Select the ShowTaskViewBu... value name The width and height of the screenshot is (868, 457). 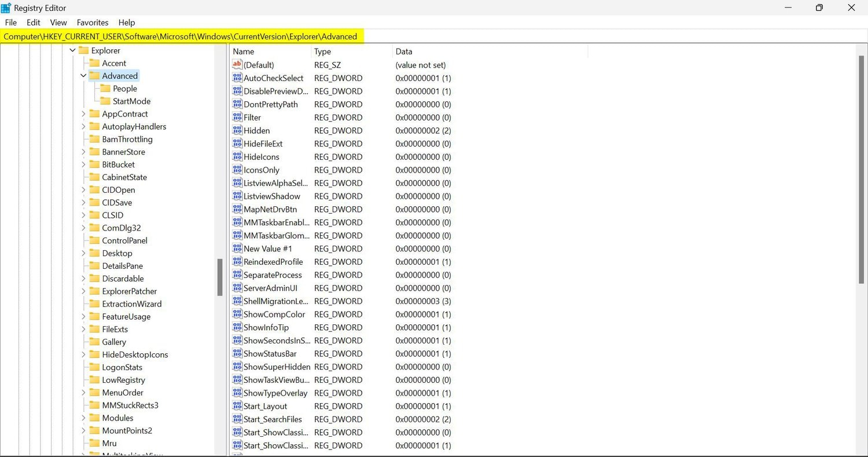click(277, 380)
